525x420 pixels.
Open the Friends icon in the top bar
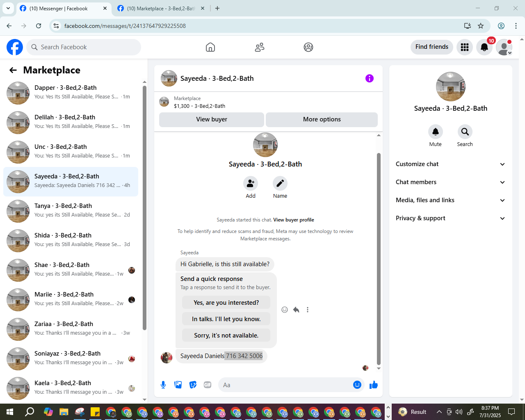coord(260,47)
